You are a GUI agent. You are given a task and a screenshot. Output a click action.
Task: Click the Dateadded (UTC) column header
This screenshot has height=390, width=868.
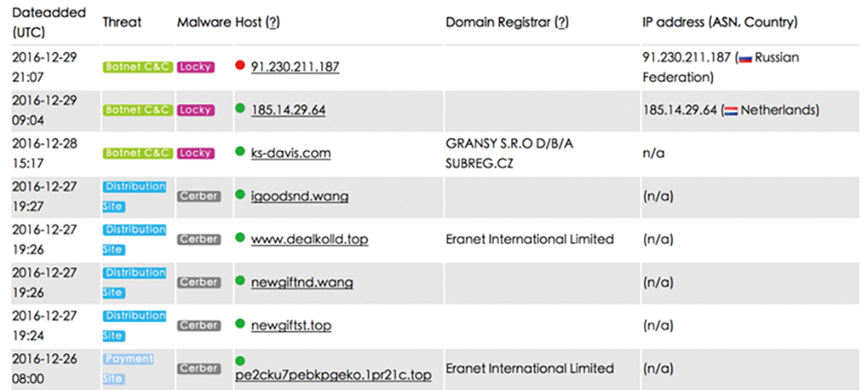[x=49, y=23]
